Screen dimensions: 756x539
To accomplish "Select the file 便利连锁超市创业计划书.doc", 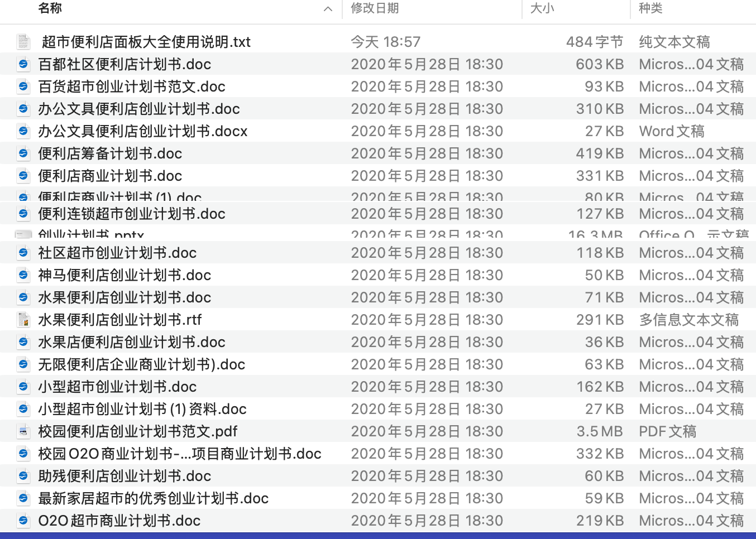I will point(132,214).
